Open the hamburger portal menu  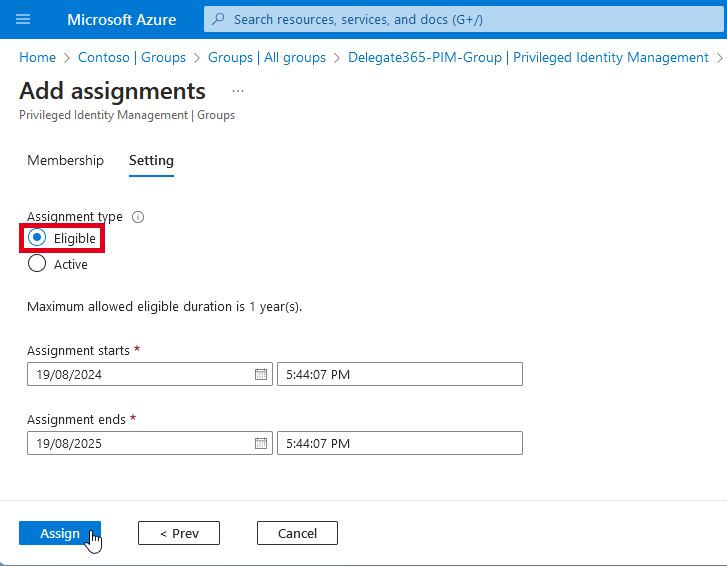pyautogui.click(x=24, y=19)
